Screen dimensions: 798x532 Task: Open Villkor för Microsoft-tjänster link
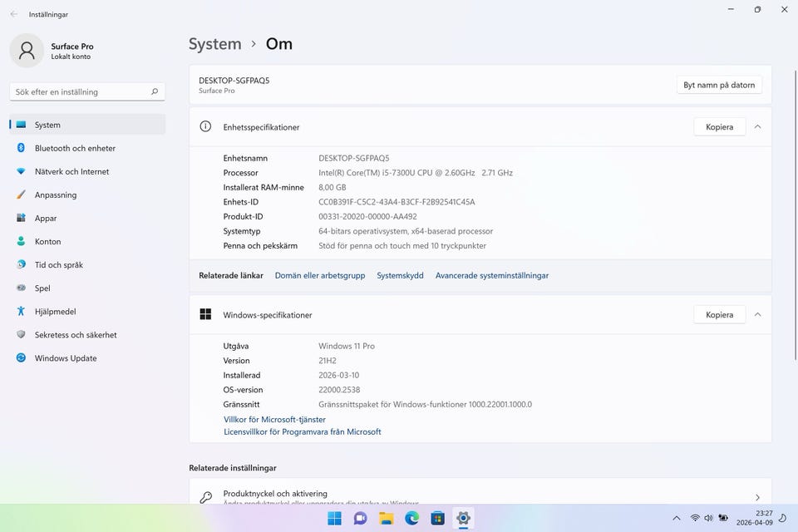click(x=274, y=420)
